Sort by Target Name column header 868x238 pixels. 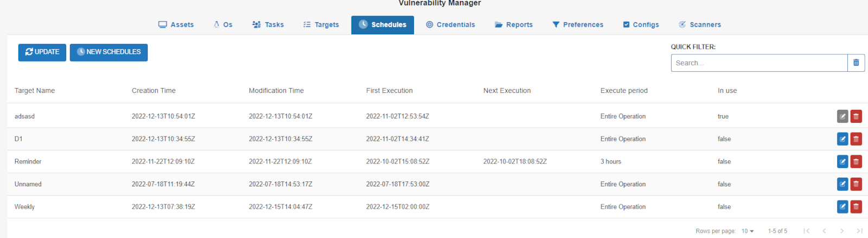35,91
